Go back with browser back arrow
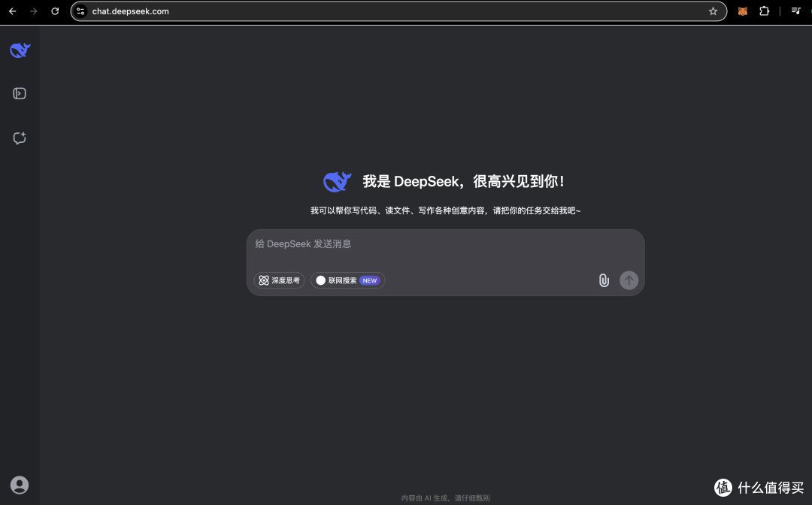This screenshot has width=812, height=505. coord(13,11)
